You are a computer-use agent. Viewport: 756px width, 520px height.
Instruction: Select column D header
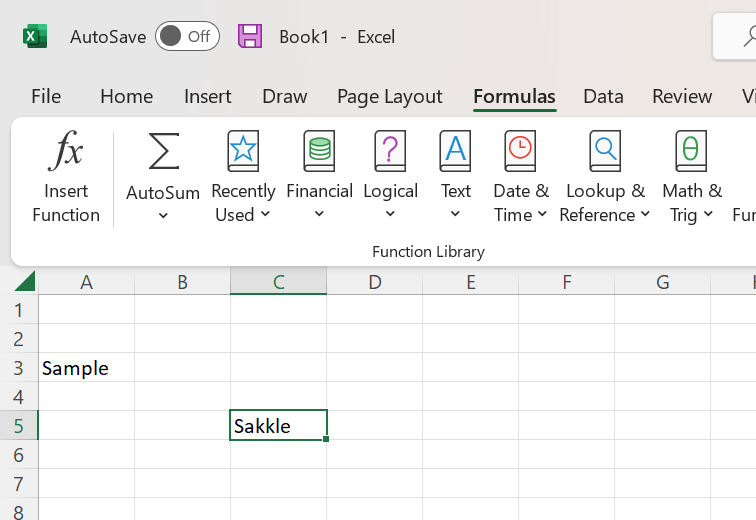375,282
